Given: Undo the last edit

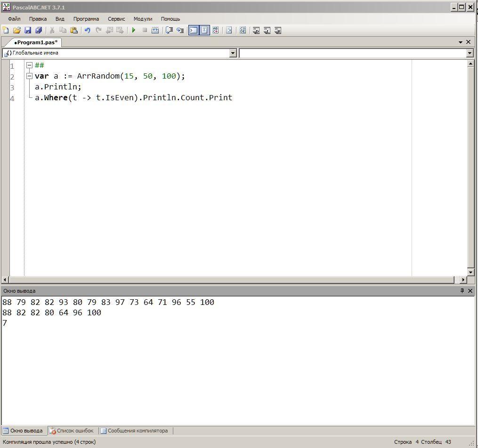Looking at the screenshot, I should coord(88,30).
